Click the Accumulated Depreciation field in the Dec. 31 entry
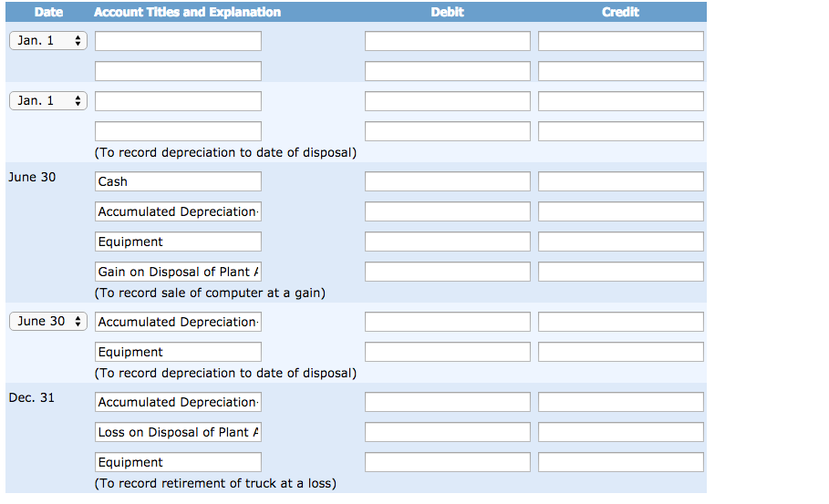The width and height of the screenshot is (829, 504). click(x=178, y=403)
